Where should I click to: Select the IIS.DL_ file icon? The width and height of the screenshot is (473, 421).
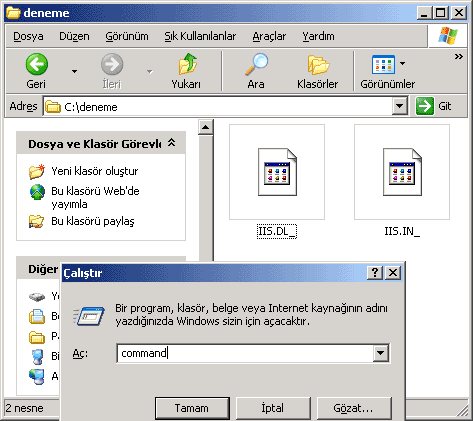277,172
